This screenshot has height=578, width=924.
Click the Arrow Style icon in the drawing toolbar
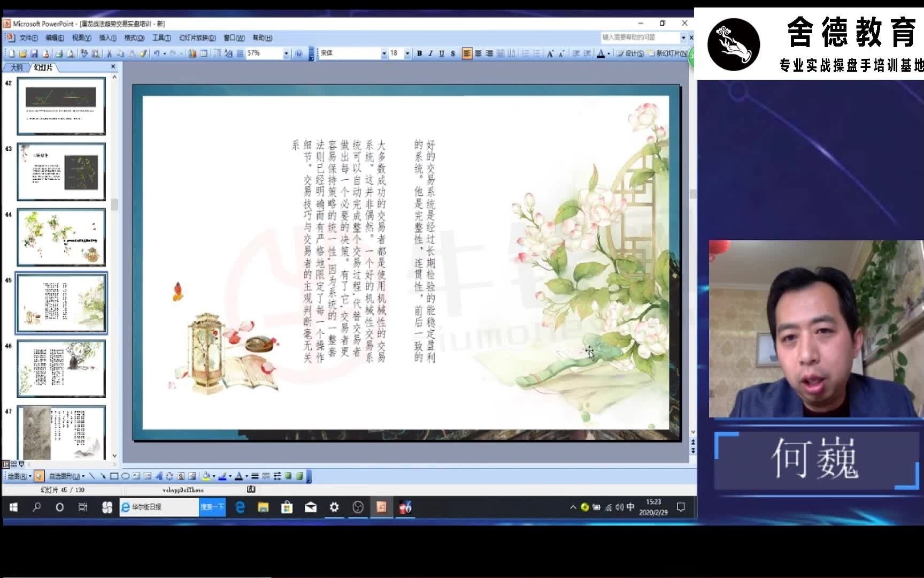pos(277,476)
